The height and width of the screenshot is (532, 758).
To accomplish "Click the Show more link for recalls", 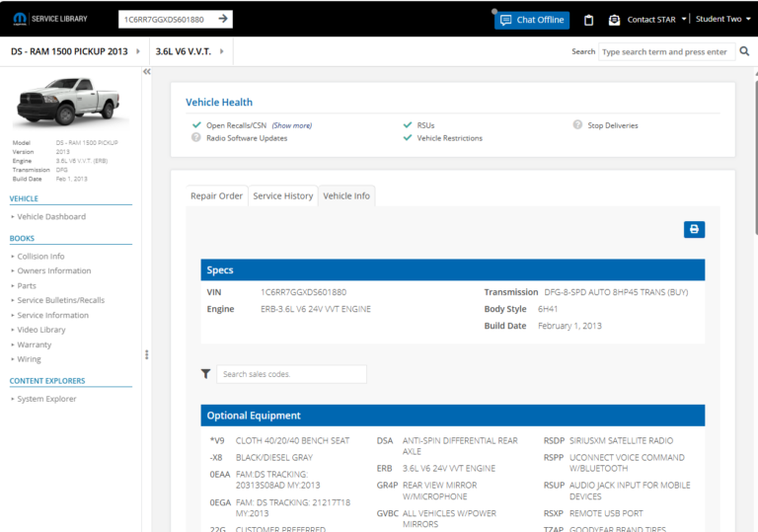I will 291,125.
